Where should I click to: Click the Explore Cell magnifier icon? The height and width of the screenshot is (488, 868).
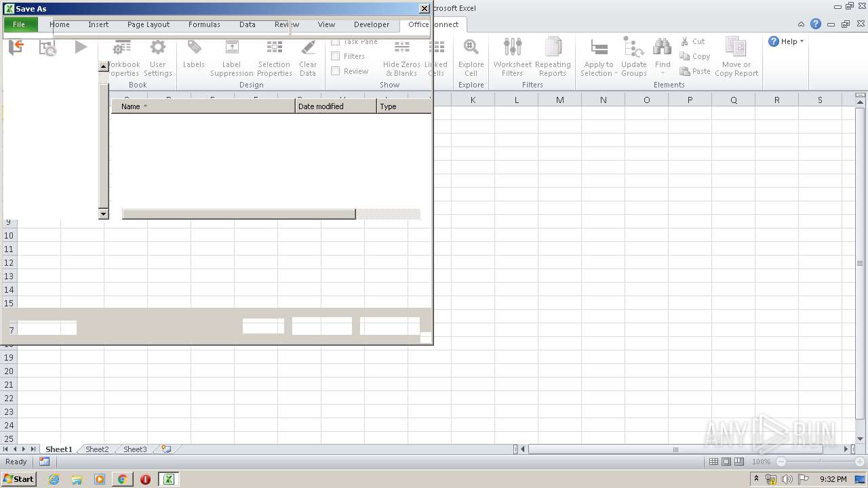point(471,48)
